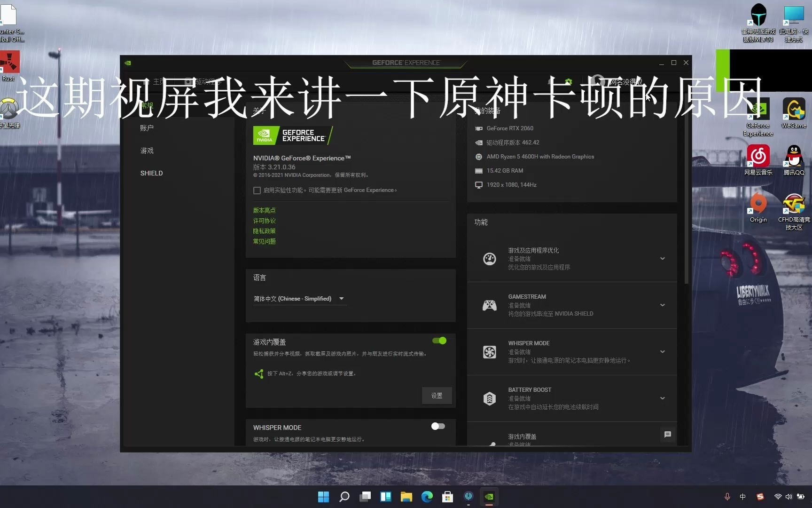
Task: Click the AMD Ryzen 5 4600H entry
Action: 540,157
